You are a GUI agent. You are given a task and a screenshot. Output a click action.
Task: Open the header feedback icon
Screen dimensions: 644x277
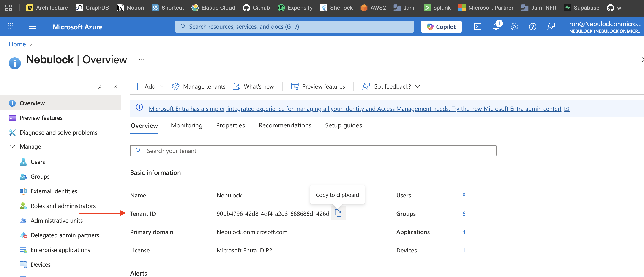point(551,27)
